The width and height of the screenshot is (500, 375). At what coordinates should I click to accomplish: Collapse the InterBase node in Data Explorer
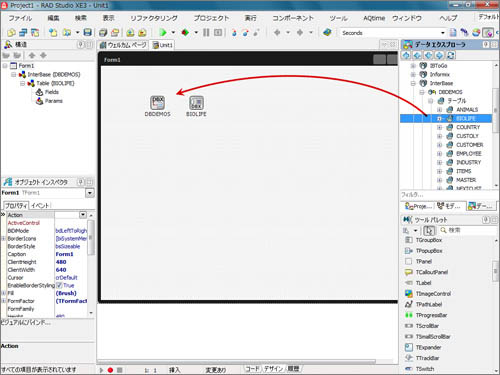tap(413, 83)
